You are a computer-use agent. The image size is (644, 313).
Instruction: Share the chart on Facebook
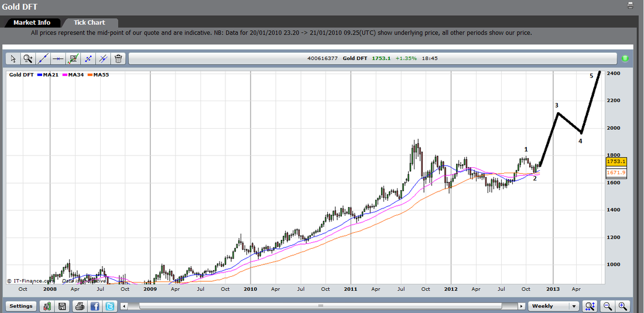click(x=94, y=306)
